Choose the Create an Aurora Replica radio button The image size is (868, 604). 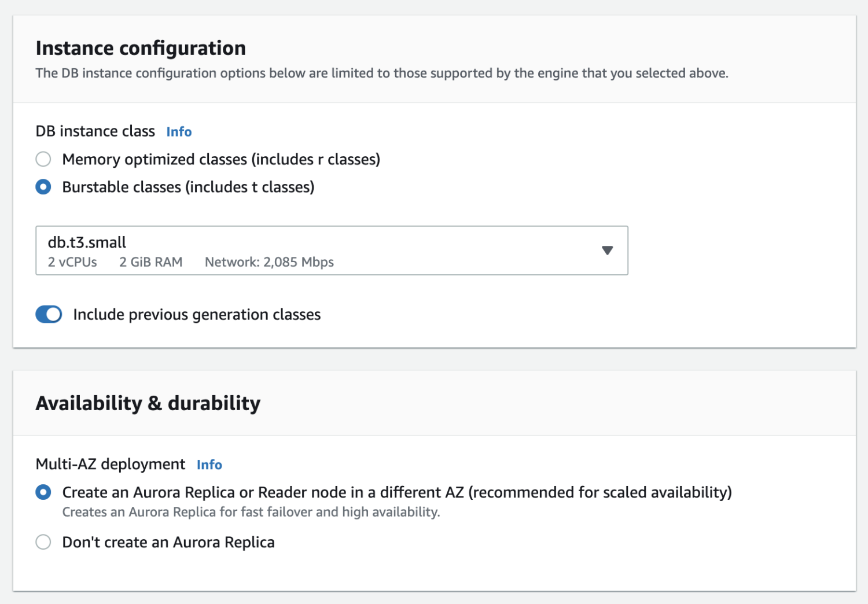pos(43,492)
